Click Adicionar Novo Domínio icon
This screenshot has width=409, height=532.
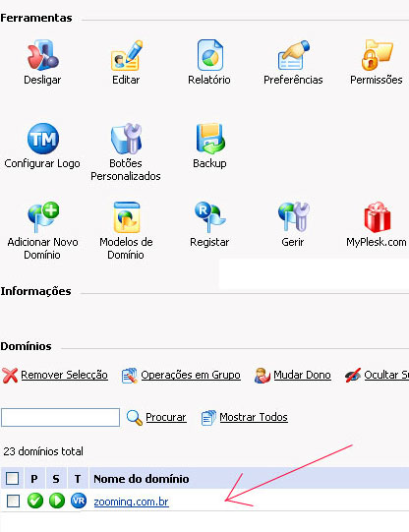(43, 217)
